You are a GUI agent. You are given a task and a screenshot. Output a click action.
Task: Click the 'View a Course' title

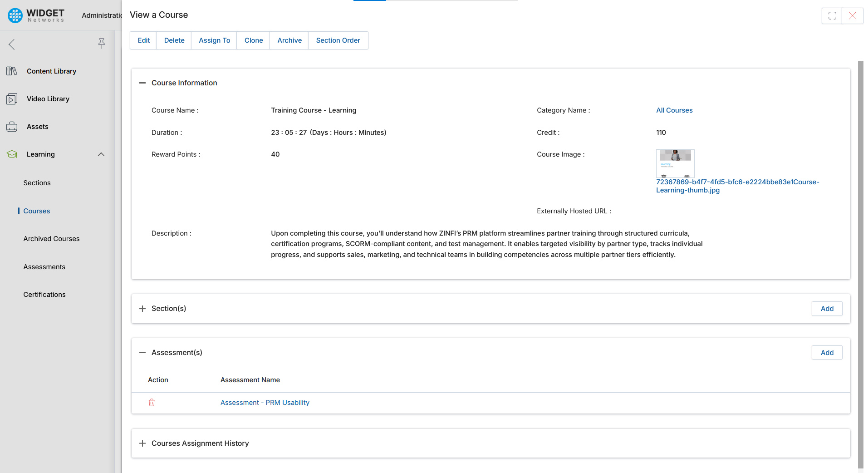click(159, 15)
